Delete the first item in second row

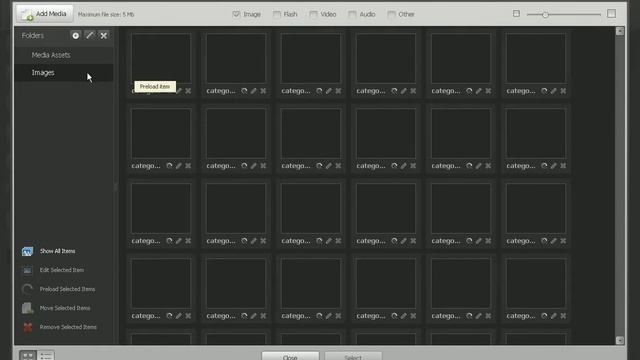click(x=188, y=166)
